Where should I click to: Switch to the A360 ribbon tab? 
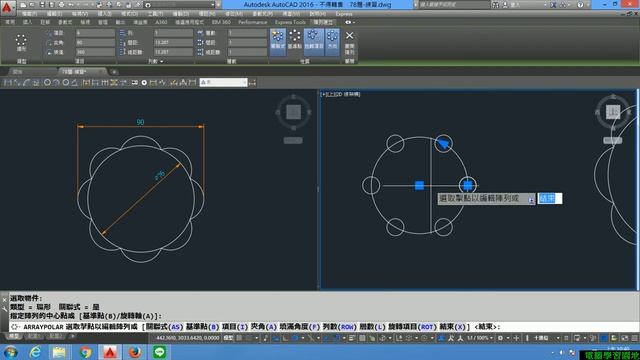coord(161,22)
